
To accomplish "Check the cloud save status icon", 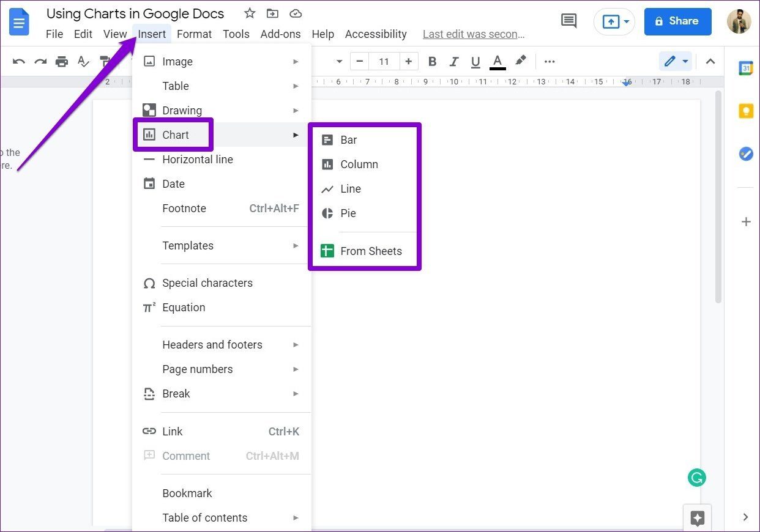I will pyautogui.click(x=296, y=13).
